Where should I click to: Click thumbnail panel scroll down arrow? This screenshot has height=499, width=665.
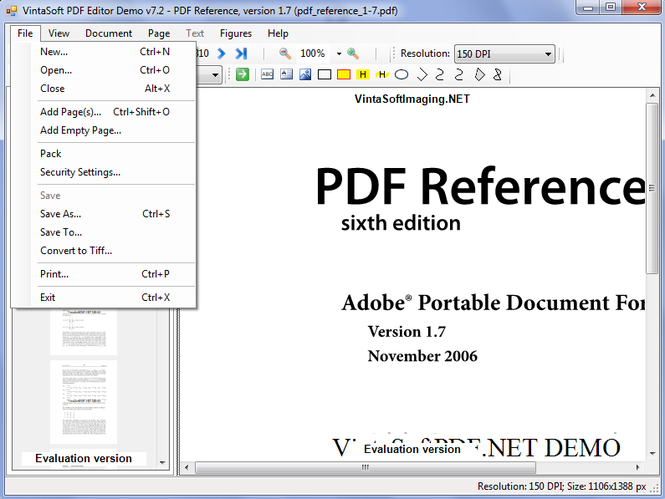point(162,463)
